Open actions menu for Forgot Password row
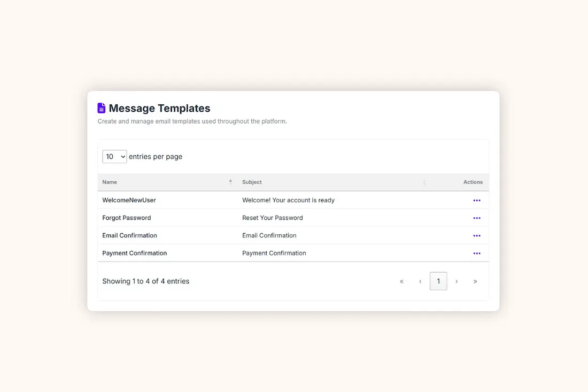Image resolution: width=588 pixels, height=392 pixels. 477,218
